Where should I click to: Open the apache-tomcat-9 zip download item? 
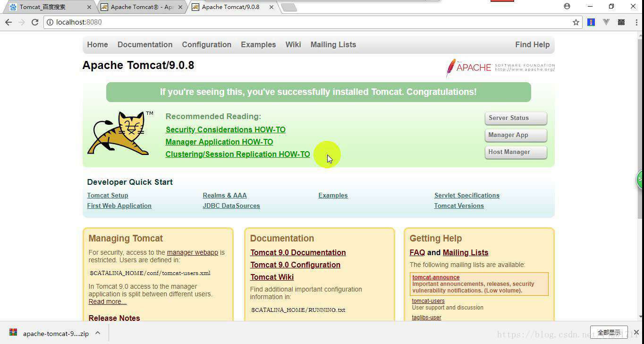(x=55, y=333)
